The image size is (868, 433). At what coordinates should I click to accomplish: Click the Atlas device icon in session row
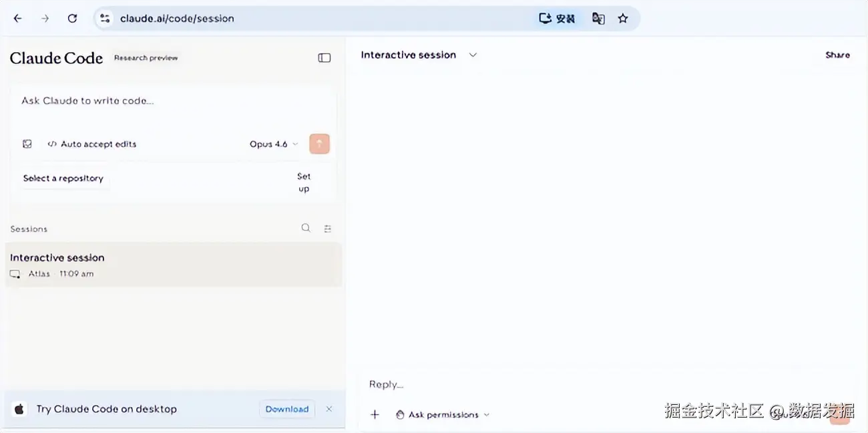[15, 274]
